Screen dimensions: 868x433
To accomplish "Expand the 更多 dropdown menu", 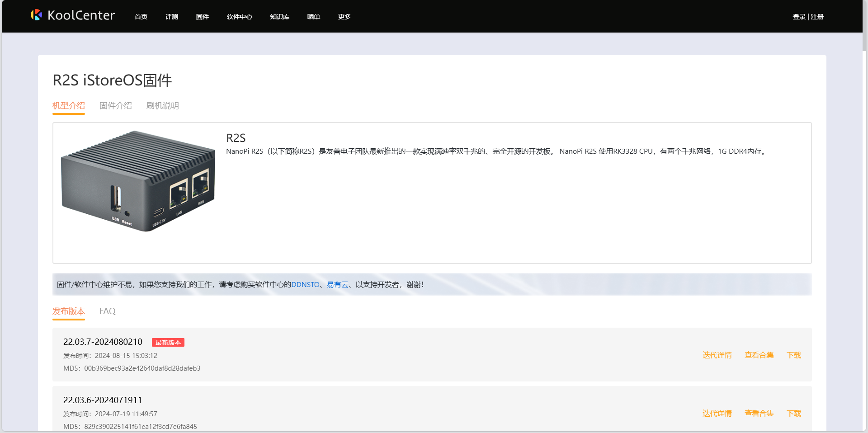I will pyautogui.click(x=344, y=16).
